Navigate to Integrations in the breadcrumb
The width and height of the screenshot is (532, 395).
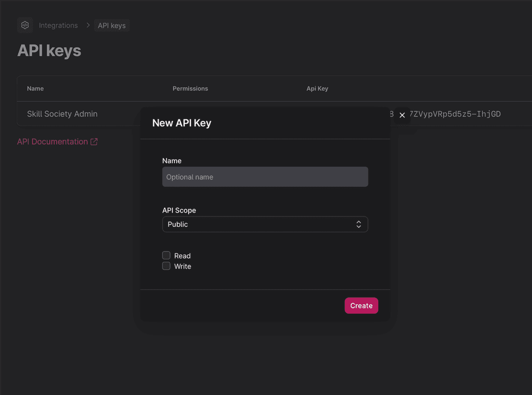[x=58, y=25]
